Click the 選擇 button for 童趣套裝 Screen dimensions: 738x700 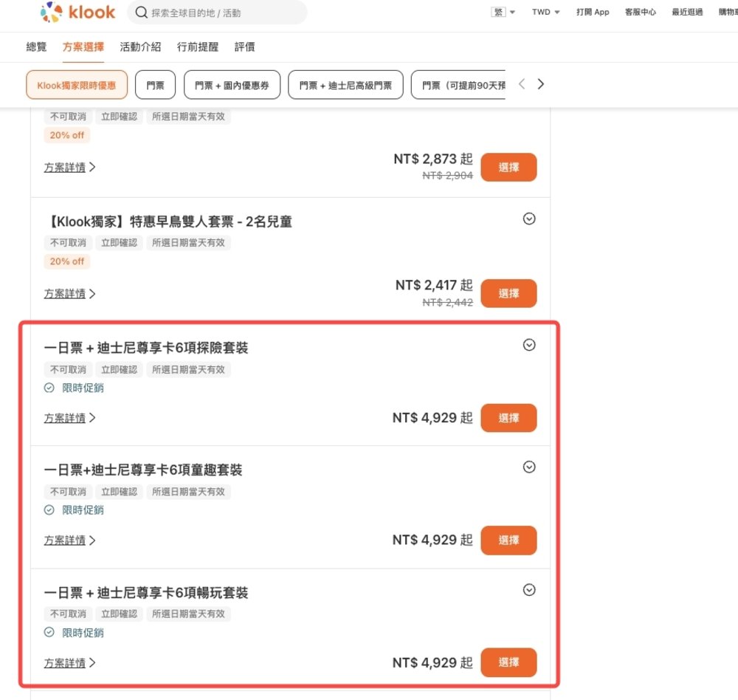[x=508, y=540]
